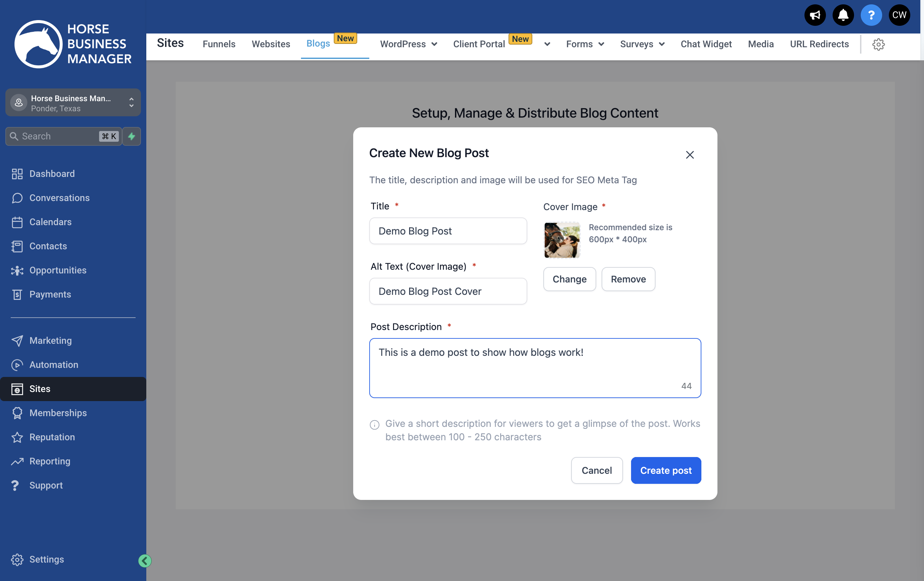Click the Reputation star icon
924x581 pixels.
pyautogui.click(x=17, y=437)
